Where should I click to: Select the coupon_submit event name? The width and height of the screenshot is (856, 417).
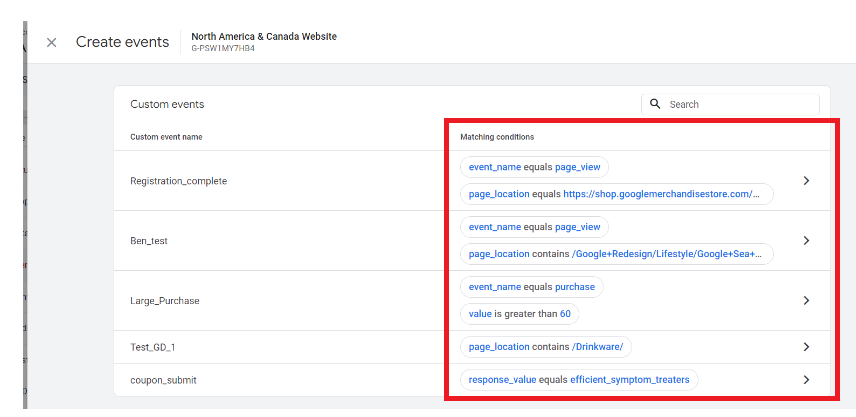(x=163, y=380)
